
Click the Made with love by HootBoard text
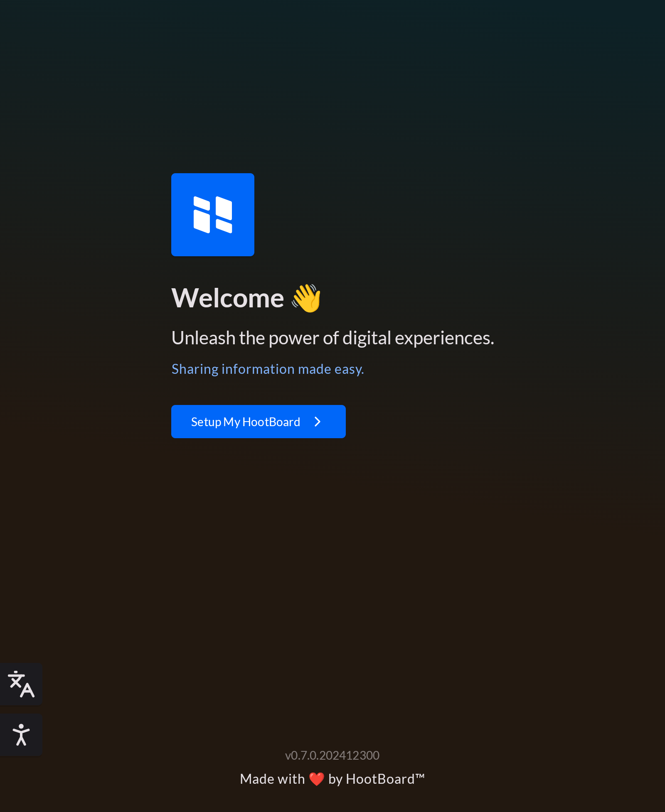332,779
